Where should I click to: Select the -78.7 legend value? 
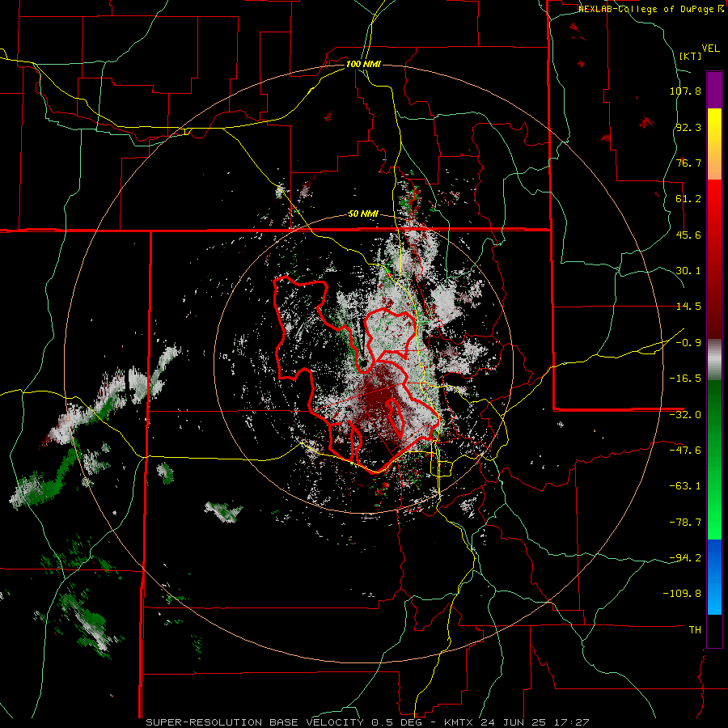[685, 523]
